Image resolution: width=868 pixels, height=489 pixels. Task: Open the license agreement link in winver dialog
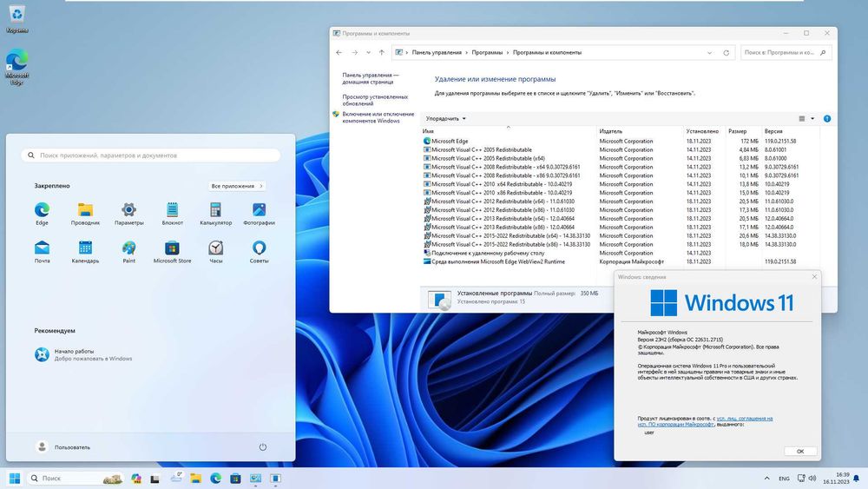[705, 421]
